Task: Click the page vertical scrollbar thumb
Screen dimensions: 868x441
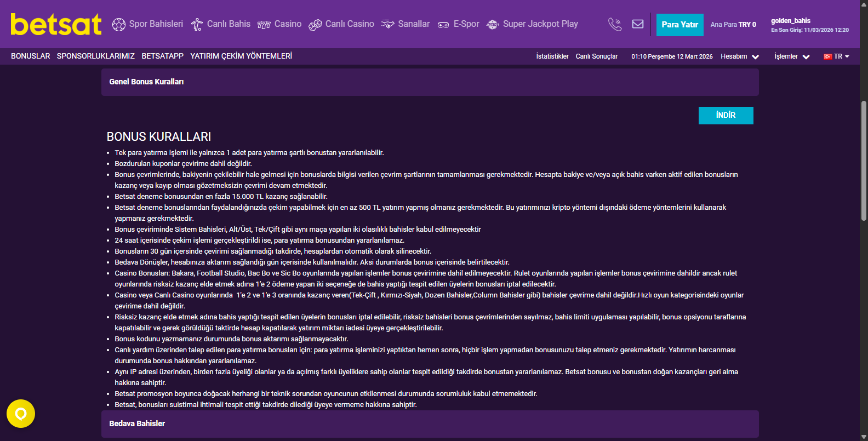Action: tap(864, 161)
